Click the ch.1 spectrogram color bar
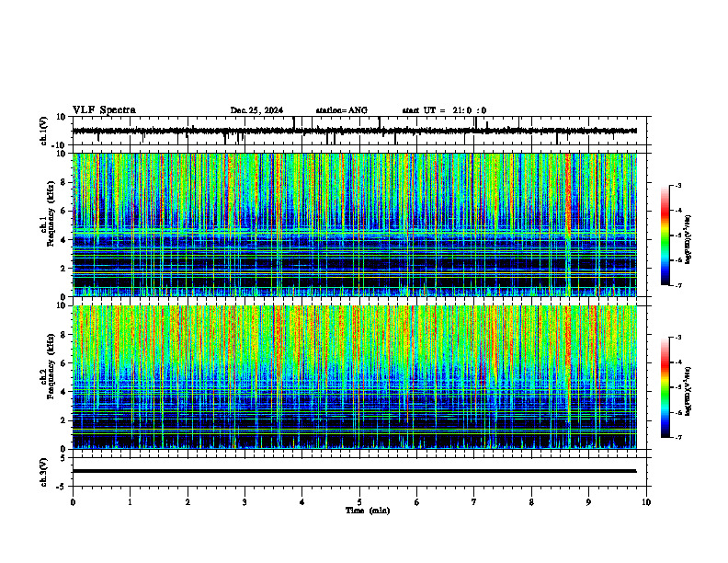This screenshot has height=563, width=728. [x=665, y=236]
